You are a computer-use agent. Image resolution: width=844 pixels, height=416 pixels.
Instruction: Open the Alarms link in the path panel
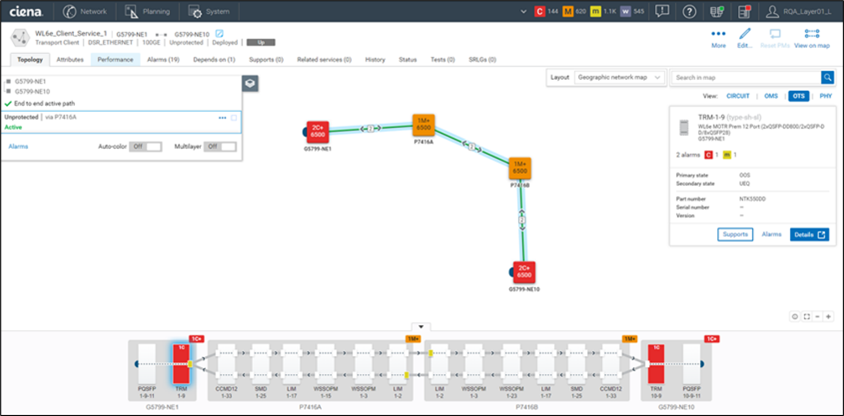(18, 146)
